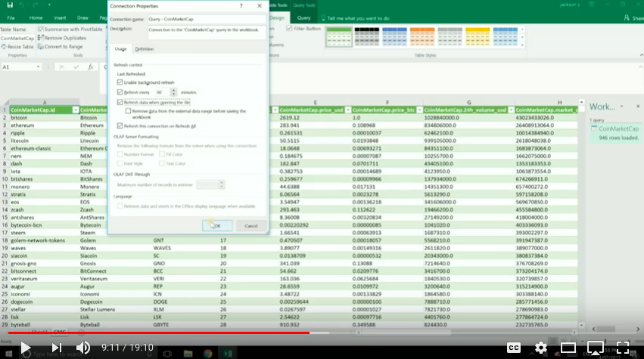Image resolution: width=644 pixels, height=359 pixels.
Task: Select the ethereum-classic cell
Action: (x=45, y=149)
